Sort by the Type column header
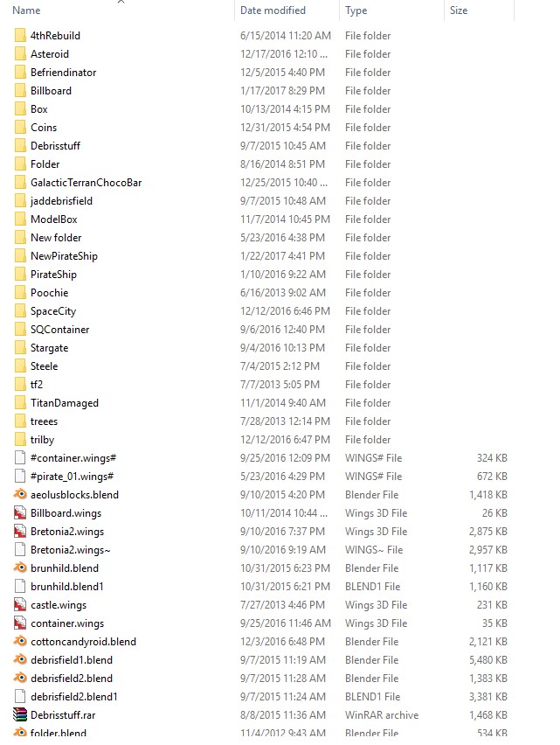Screen dimensions: 560x745 pos(356,10)
